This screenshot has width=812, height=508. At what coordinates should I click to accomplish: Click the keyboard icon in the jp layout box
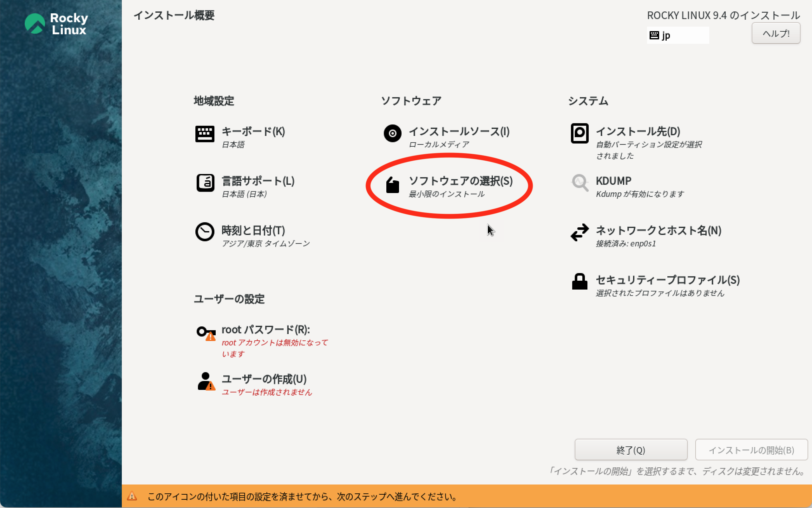654,35
